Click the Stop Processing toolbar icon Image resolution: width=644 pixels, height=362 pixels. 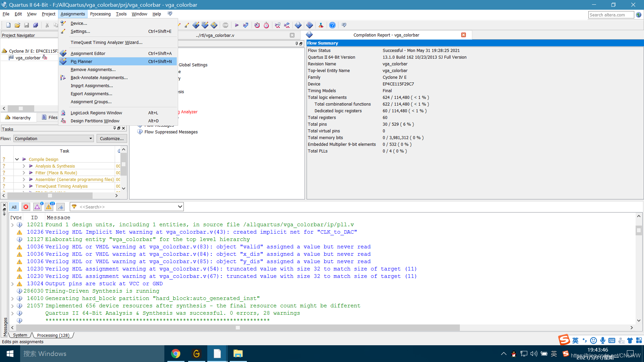pyautogui.click(x=225, y=25)
